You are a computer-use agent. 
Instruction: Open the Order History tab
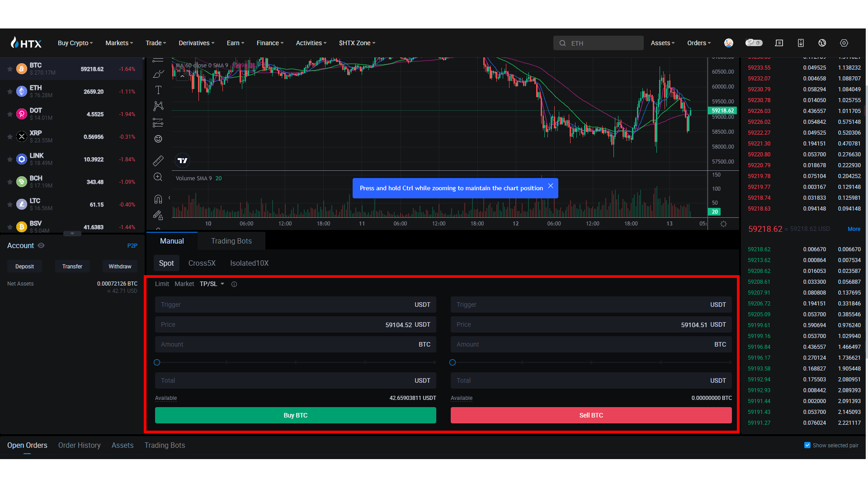80,445
